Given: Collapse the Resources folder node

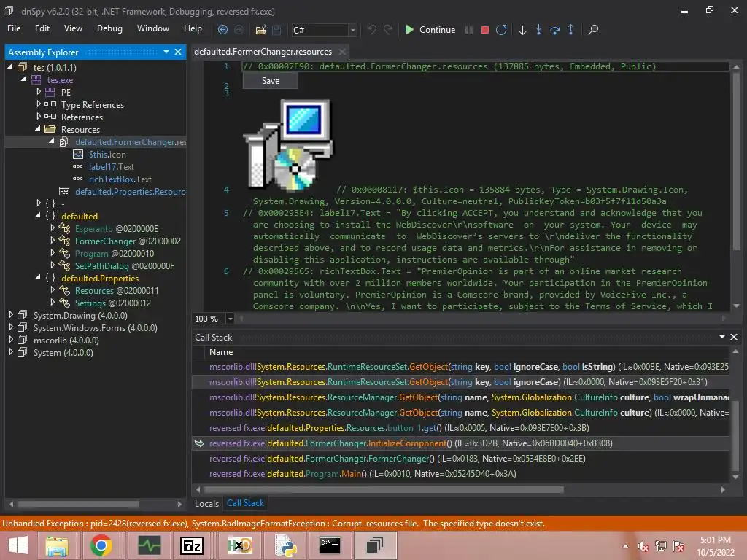Looking at the screenshot, I should 38,128.
